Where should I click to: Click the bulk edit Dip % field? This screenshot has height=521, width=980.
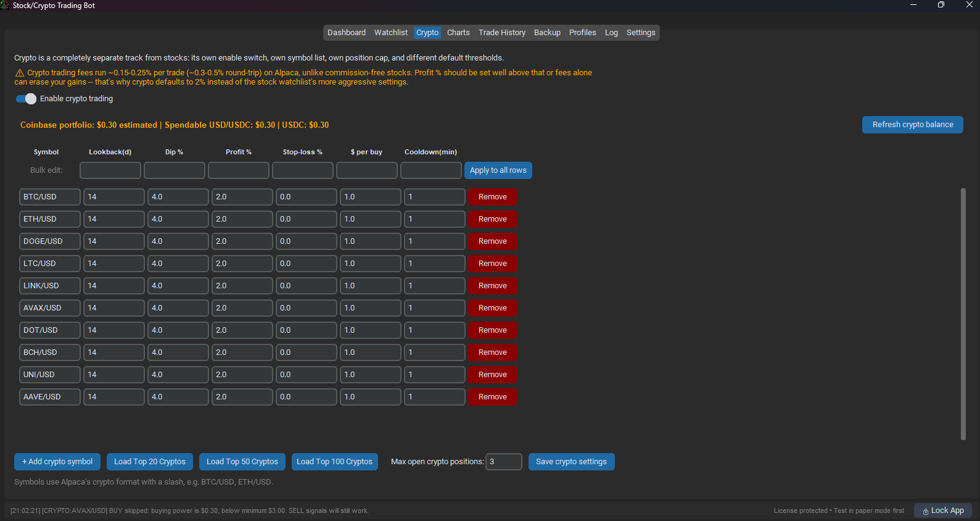click(175, 170)
